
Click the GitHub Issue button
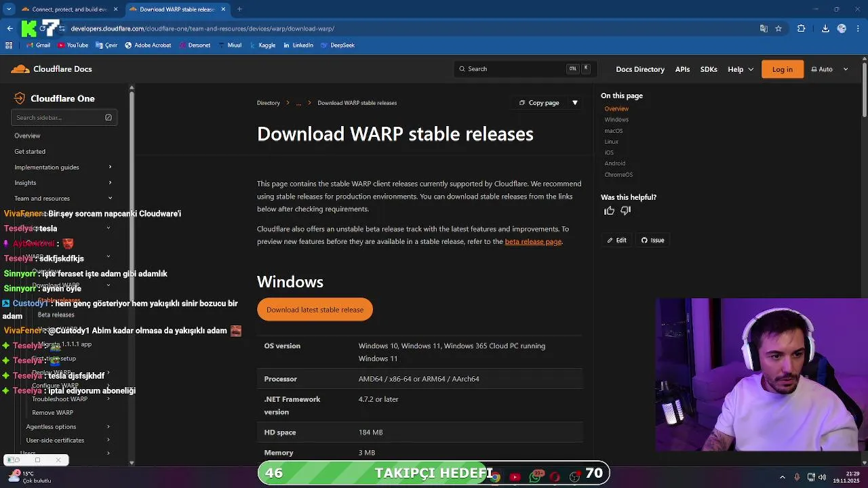652,241
